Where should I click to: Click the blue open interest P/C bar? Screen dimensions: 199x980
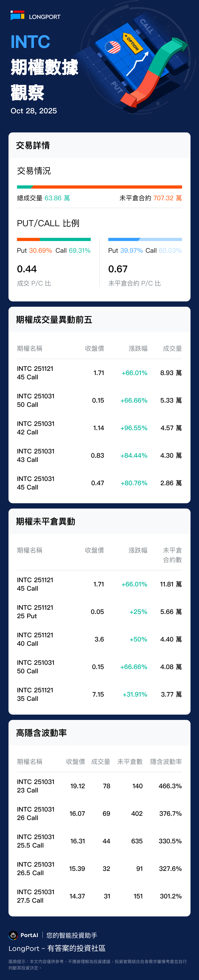[145, 239]
